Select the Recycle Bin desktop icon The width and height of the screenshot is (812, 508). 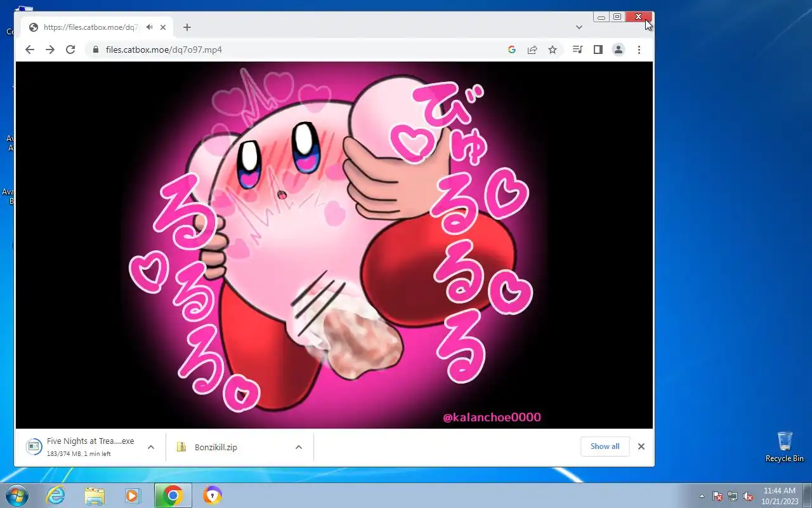[x=785, y=447]
